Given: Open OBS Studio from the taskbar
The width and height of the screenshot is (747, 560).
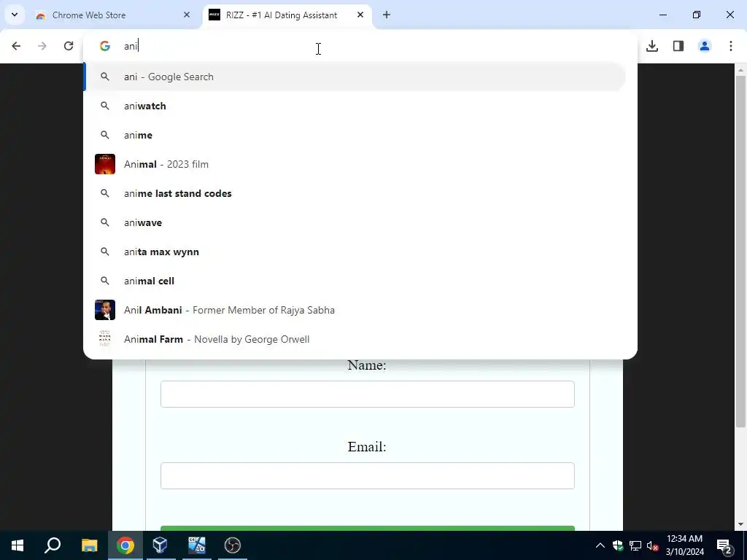Looking at the screenshot, I should (x=233, y=545).
